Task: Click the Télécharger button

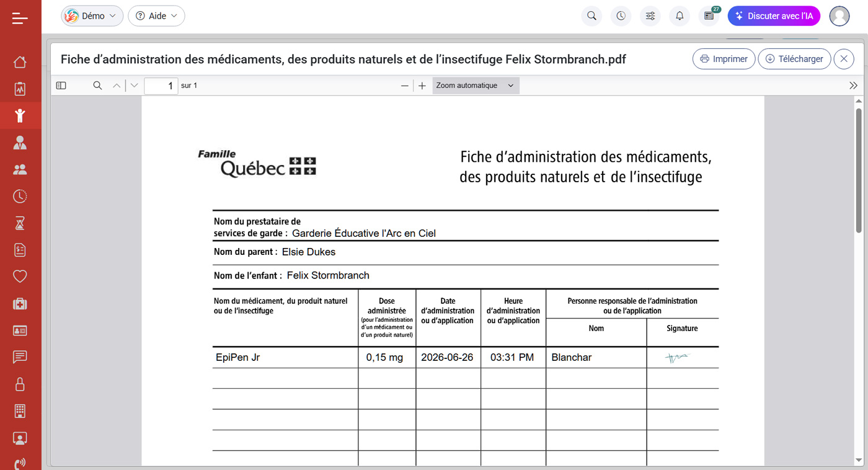Action: coord(794,59)
